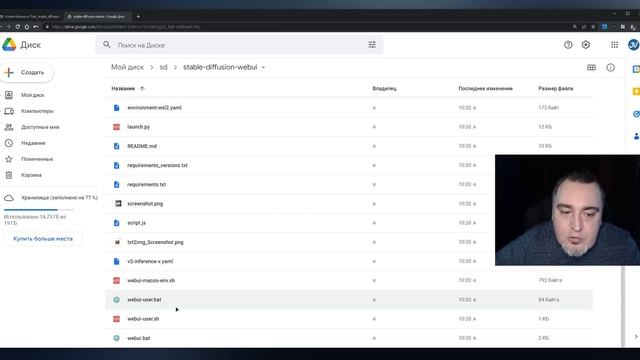640x360 pixels.
Task: Open a new browser tab
Action: pos(138,16)
